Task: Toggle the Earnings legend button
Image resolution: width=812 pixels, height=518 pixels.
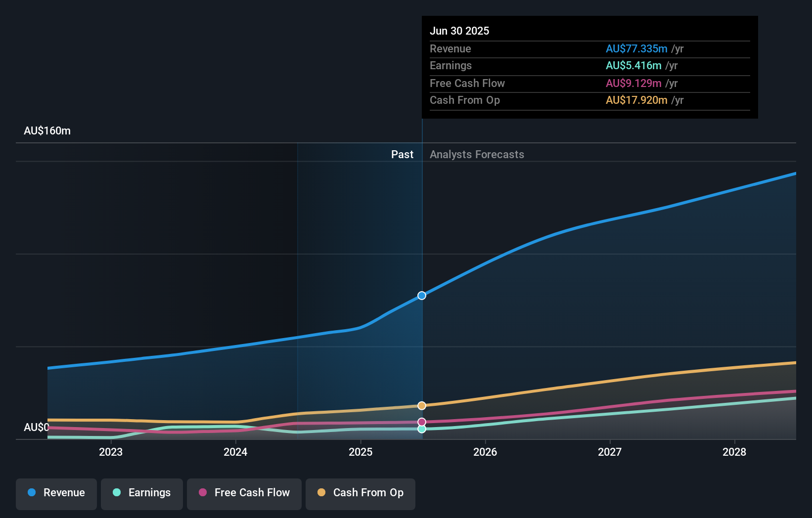Action: 142,494
